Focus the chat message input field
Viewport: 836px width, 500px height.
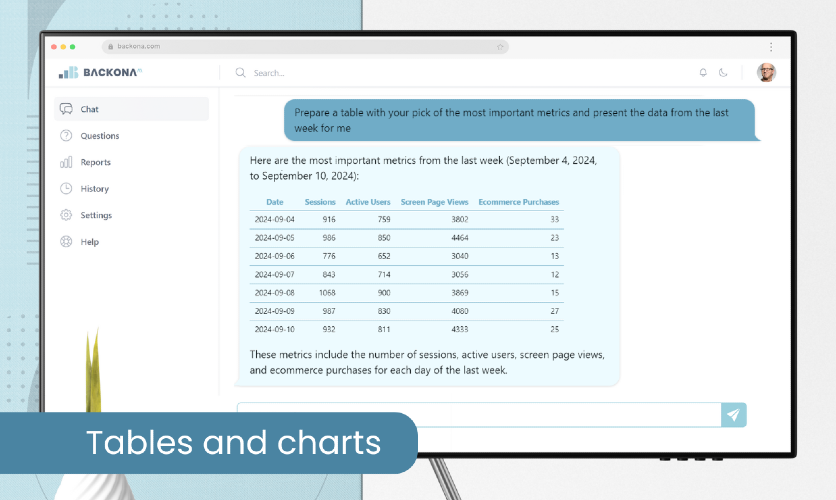pos(479,415)
